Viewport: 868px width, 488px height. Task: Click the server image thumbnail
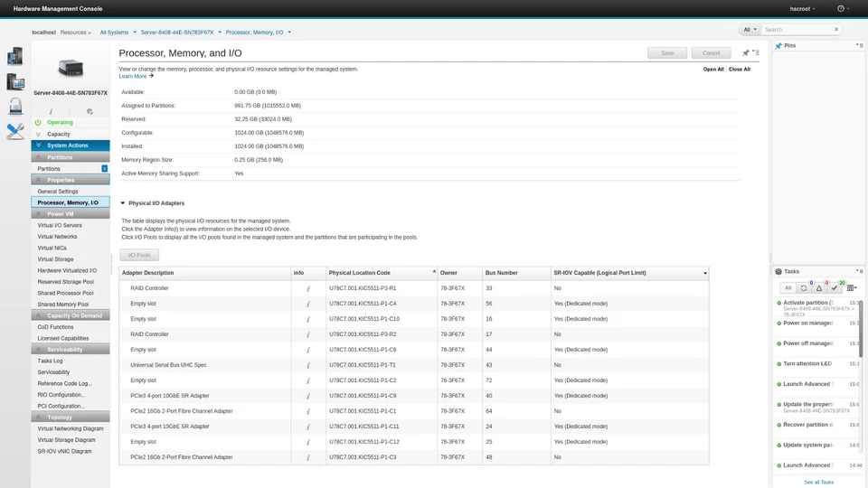71,68
